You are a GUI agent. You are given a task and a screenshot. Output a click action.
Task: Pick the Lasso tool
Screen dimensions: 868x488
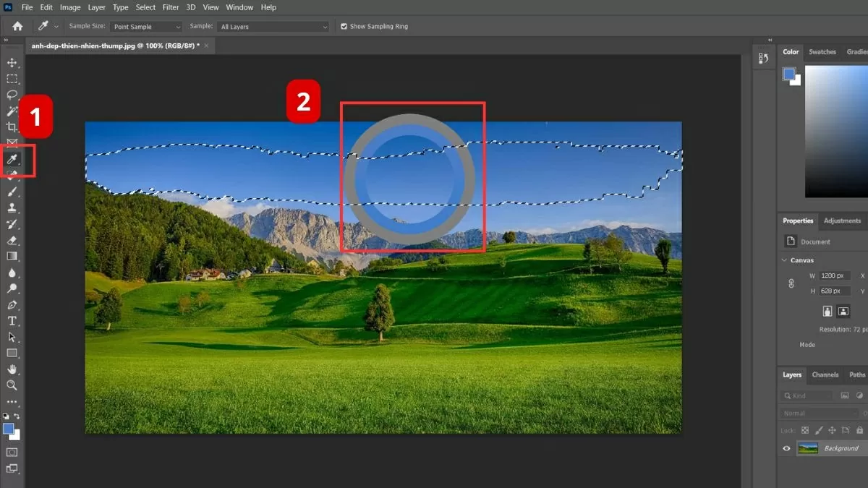point(12,95)
